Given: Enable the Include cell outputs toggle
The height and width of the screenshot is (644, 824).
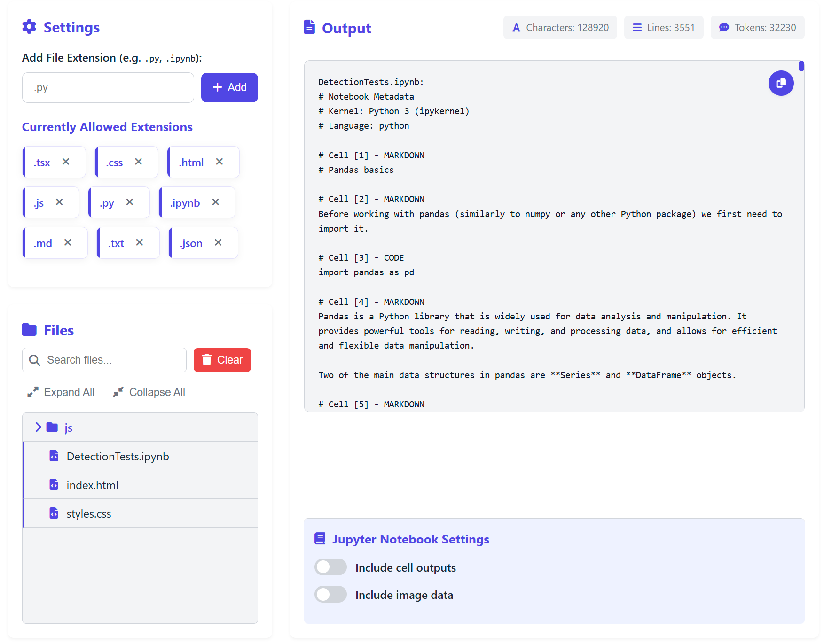Looking at the screenshot, I should point(330,567).
